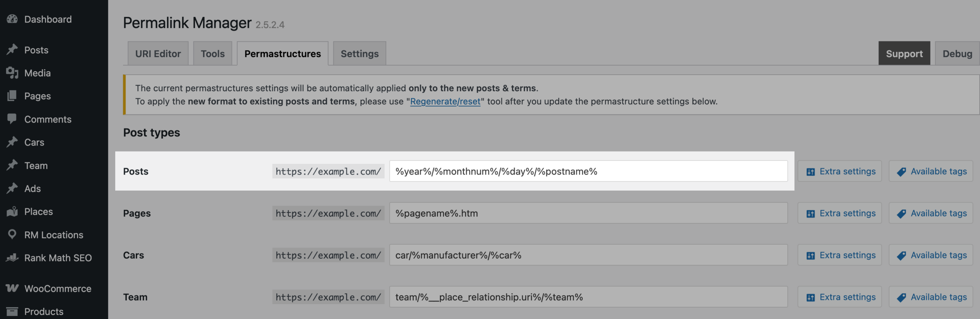Click the Posts permastructure input field

click(x=588, y=171)
